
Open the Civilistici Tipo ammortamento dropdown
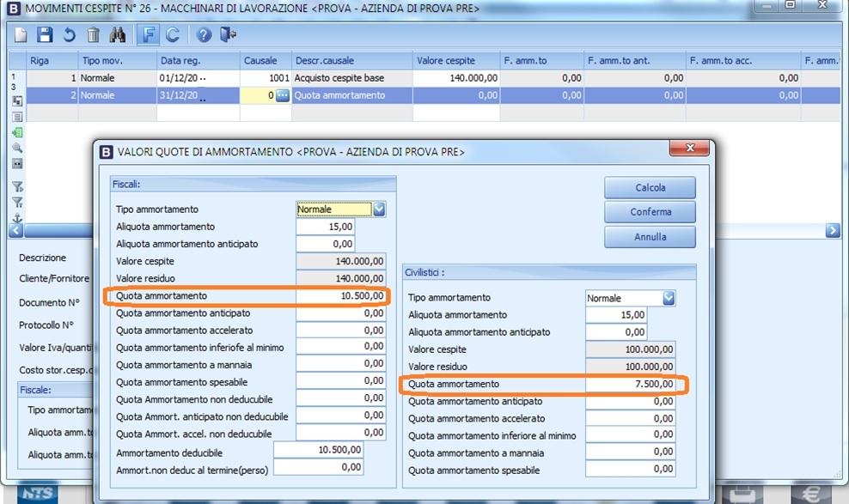pyautogui.click(x=669, y=298)
